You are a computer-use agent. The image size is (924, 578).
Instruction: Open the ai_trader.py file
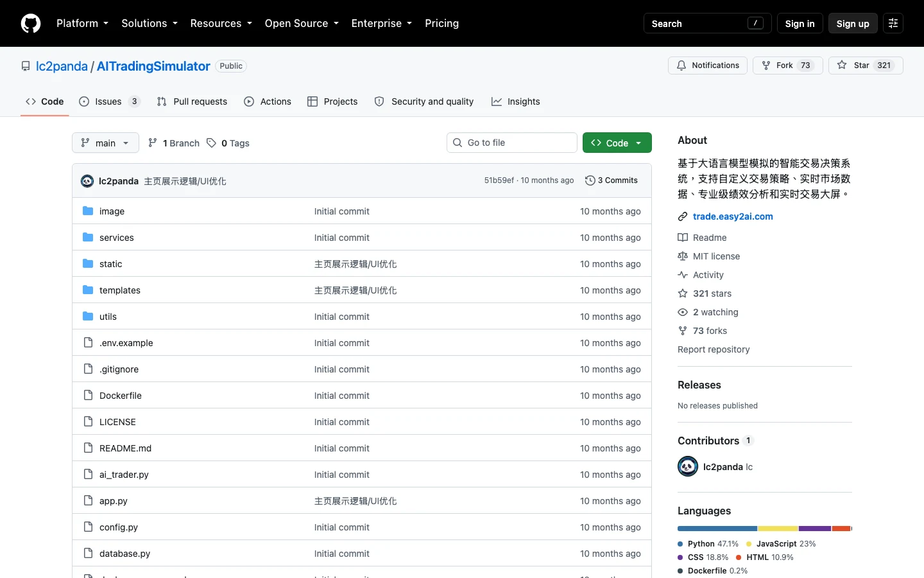point(124,475)
